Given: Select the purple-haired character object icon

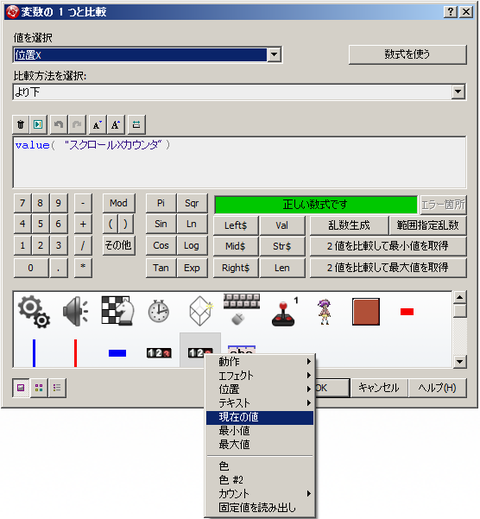Looking at the screenshot, I should (x=324, y=312).
